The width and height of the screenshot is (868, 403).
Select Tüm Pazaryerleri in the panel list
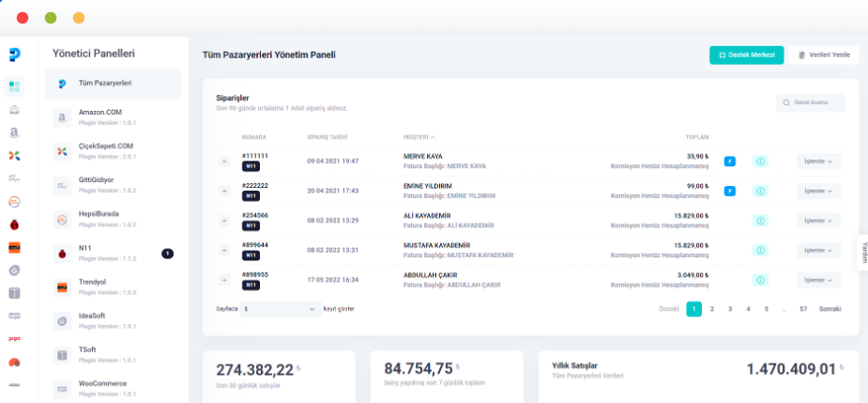tap(113, 84)
